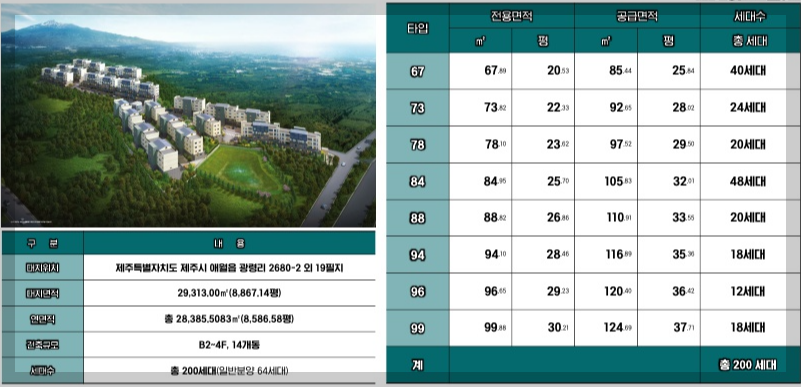The image size is (801, 387).
Task: Select type cell '99'
Action: click(x=417, y=328)
